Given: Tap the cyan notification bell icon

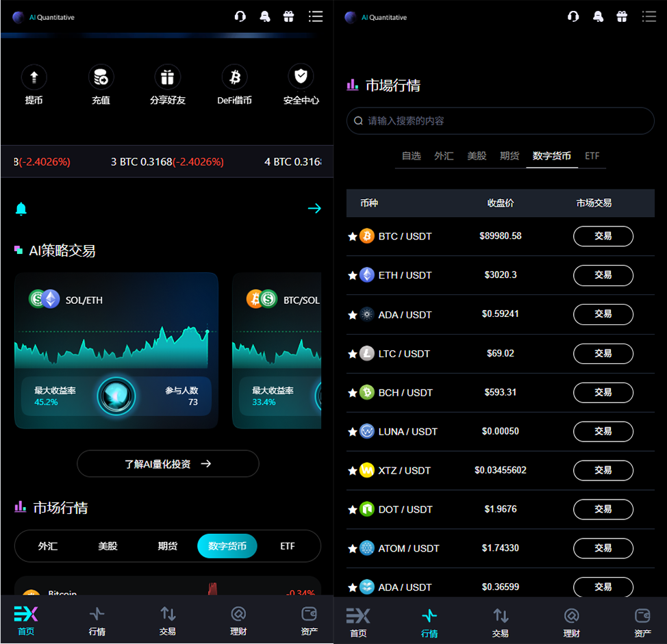Looking at the screenshot, I should click(x=21, y=209).
